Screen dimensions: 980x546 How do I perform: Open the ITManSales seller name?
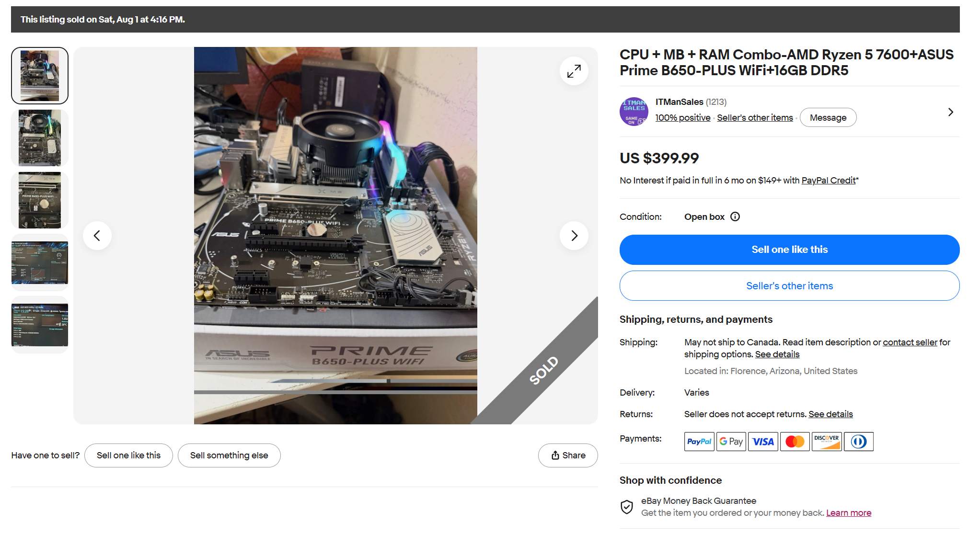tap(679, 102)
